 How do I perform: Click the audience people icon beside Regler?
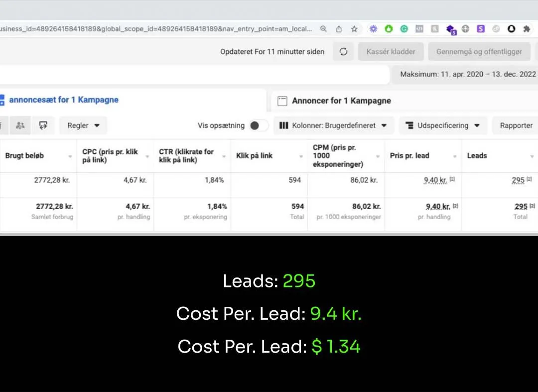[x=20, y=126]
